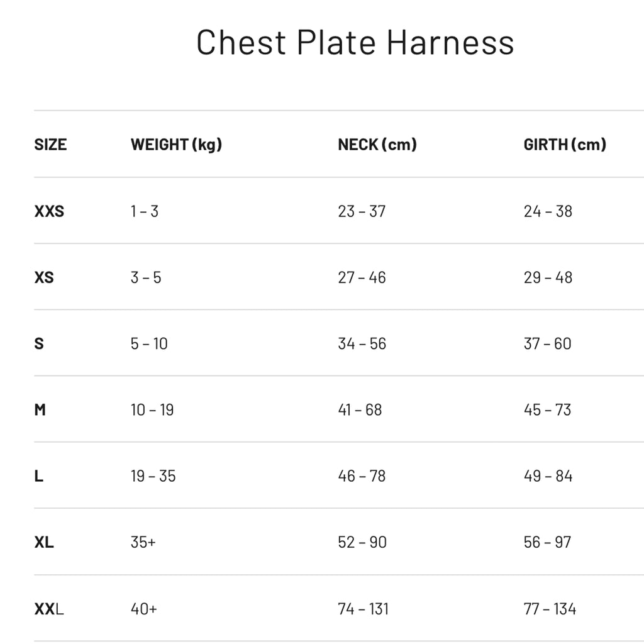Viewport: 644px width, 644px height.
Task: Select the XS size row label
Action: pyautogui.click(x=44, y=277)
